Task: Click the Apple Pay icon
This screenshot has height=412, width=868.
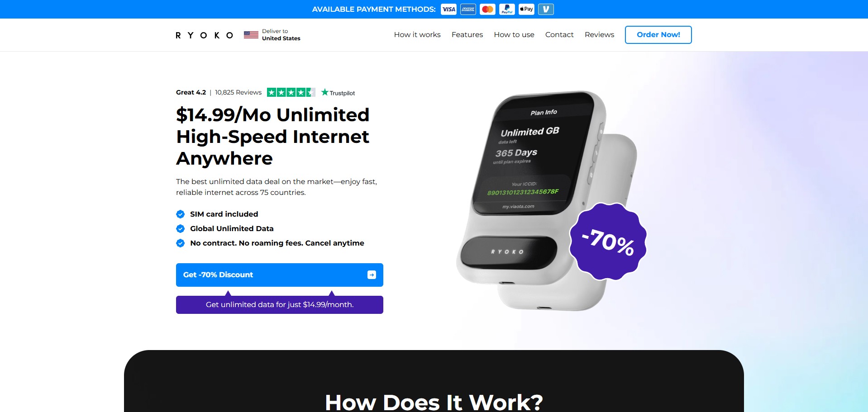Action: (526, 9)
